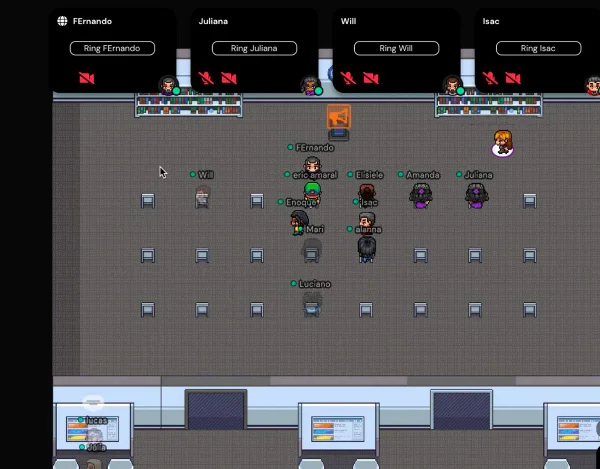Click FErnando's avatar thumbnail on his card
Image resolution: width=600 pixels, height=469 pixels.
point(169,86)
